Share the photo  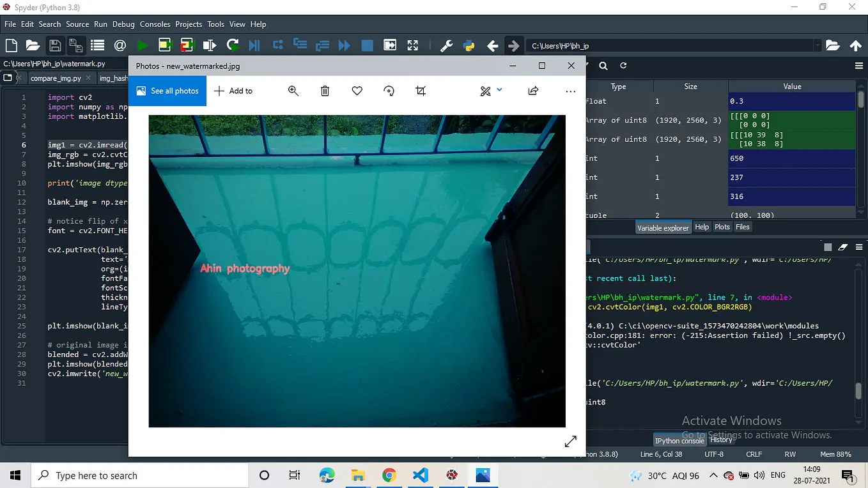(x=533, y=90)
